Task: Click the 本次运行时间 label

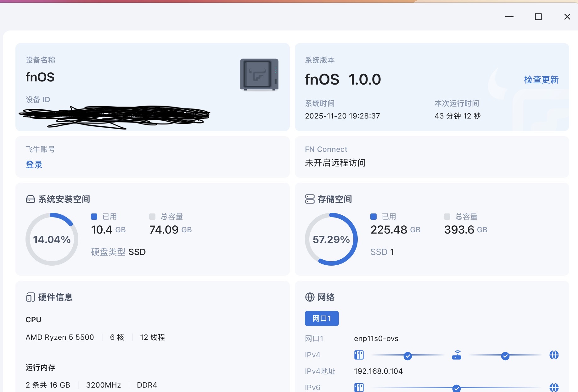Action: [457, 103]
